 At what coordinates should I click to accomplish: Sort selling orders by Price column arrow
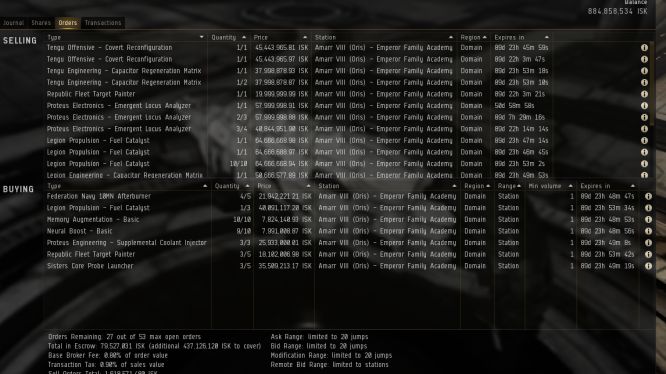(x=305, y=37)
